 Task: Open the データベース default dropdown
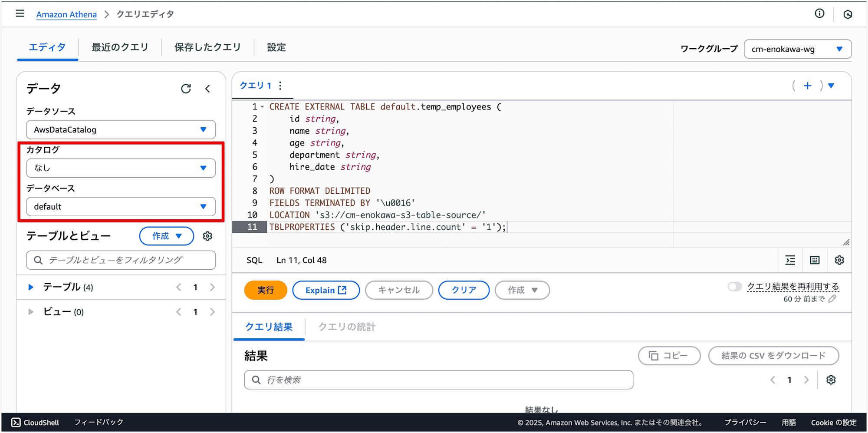121,207
